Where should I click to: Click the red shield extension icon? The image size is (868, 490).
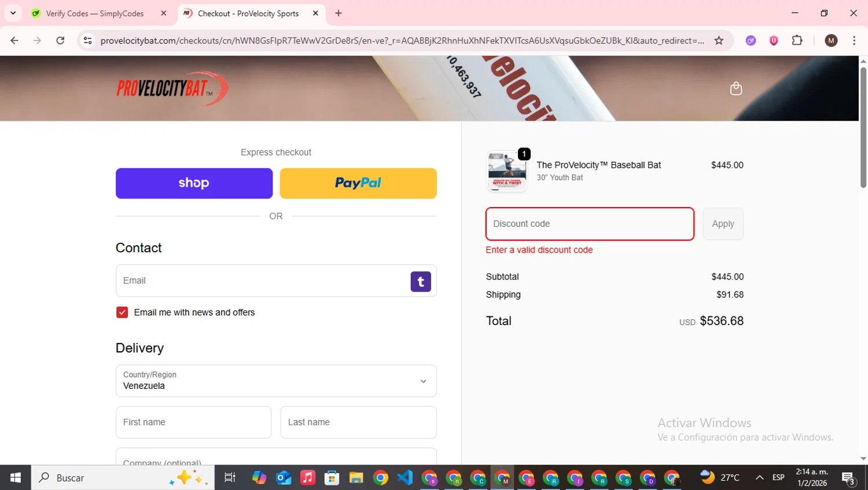coord(774,40)
